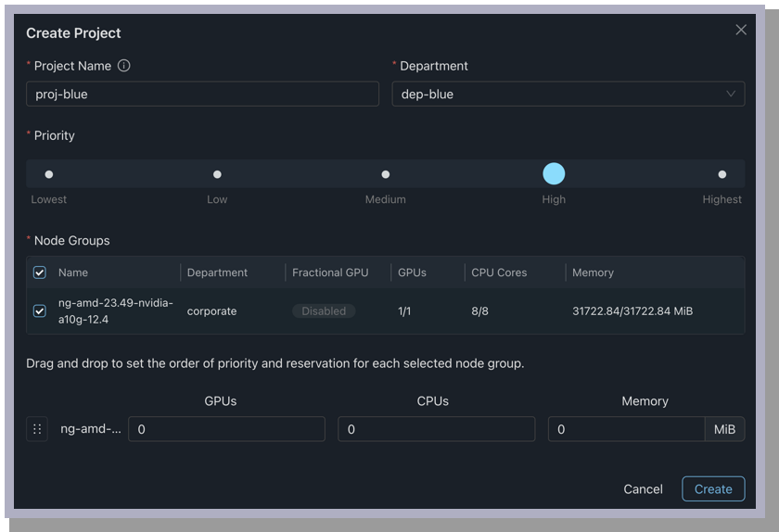This screenshot has height=532, width=779.
Task: Focus the CPUs reservation field
Action: point(436,429)
